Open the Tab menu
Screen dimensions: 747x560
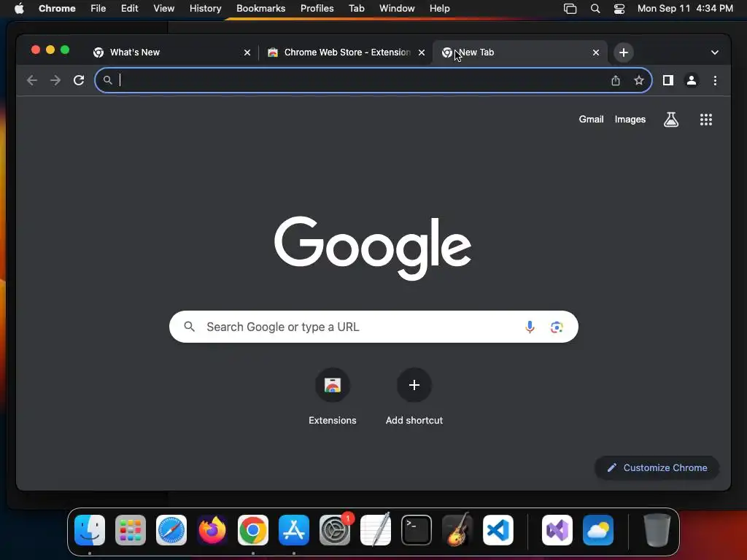tap(356, 9)
